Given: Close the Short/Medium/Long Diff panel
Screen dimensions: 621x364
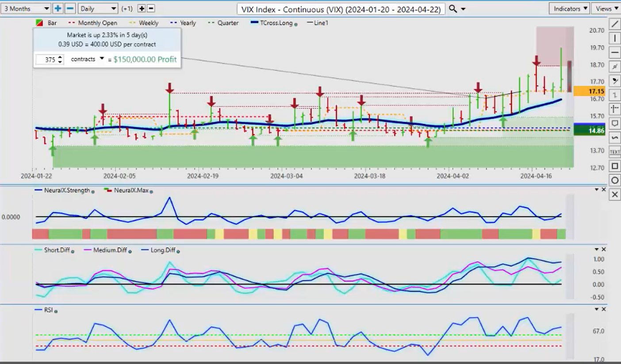Looking at the screenshot, I should [x=604, y=249].
